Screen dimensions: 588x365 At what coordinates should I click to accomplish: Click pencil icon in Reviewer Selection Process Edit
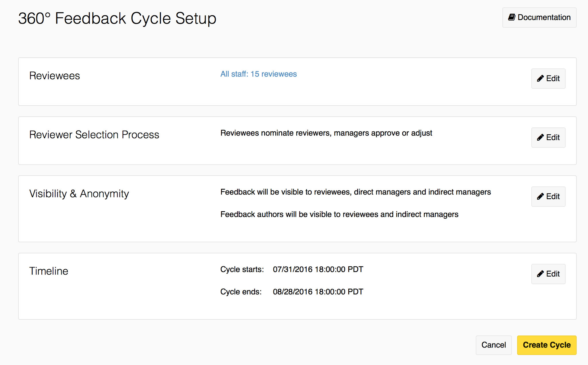(540, 137)
